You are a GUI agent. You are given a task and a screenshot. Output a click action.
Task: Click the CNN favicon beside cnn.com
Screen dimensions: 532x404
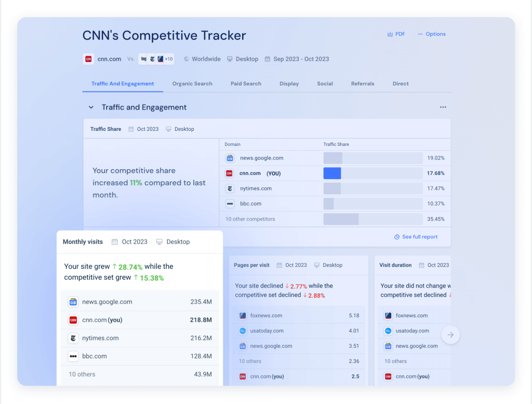(88, 59)
